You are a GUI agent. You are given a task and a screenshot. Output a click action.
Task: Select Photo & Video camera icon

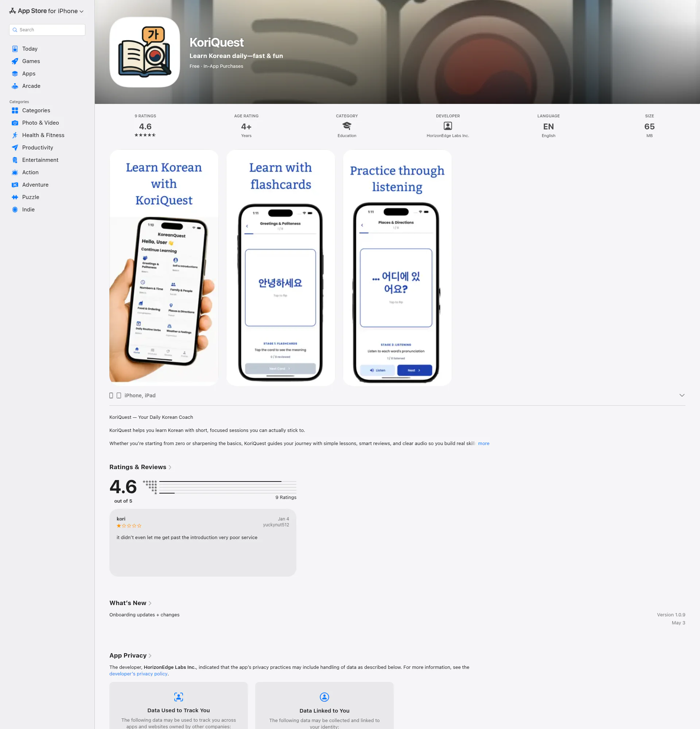[15, 123]
